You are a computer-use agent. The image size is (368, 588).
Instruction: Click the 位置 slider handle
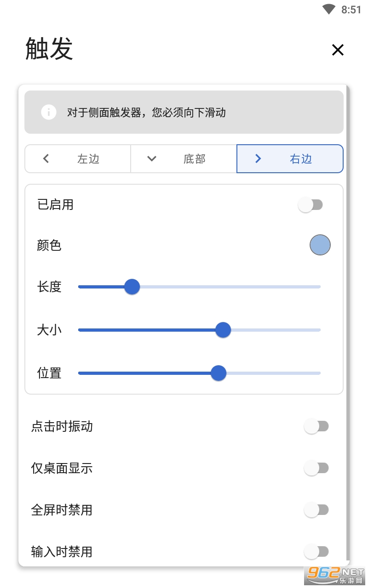[x=218, y=373]
